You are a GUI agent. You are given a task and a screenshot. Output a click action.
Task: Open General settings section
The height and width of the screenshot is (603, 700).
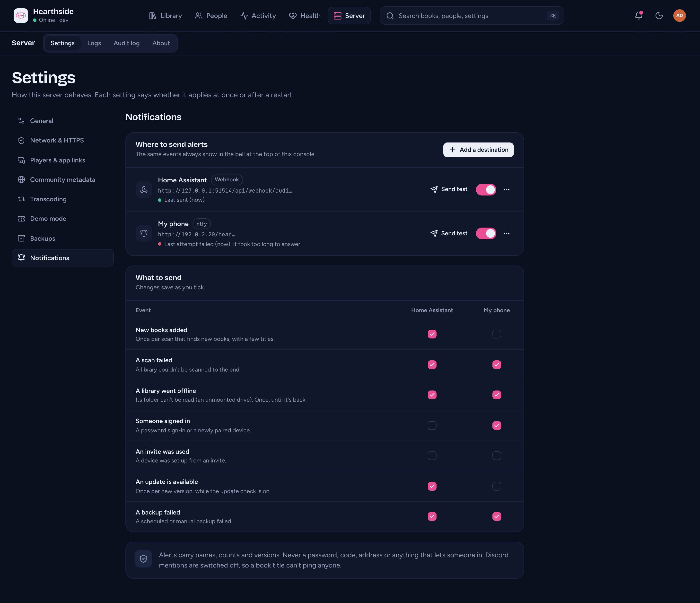(x=62, y=121)
